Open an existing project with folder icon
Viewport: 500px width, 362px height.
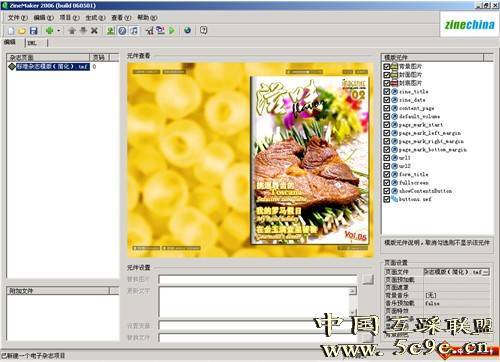pyautogui.click(x=22, y=31)
